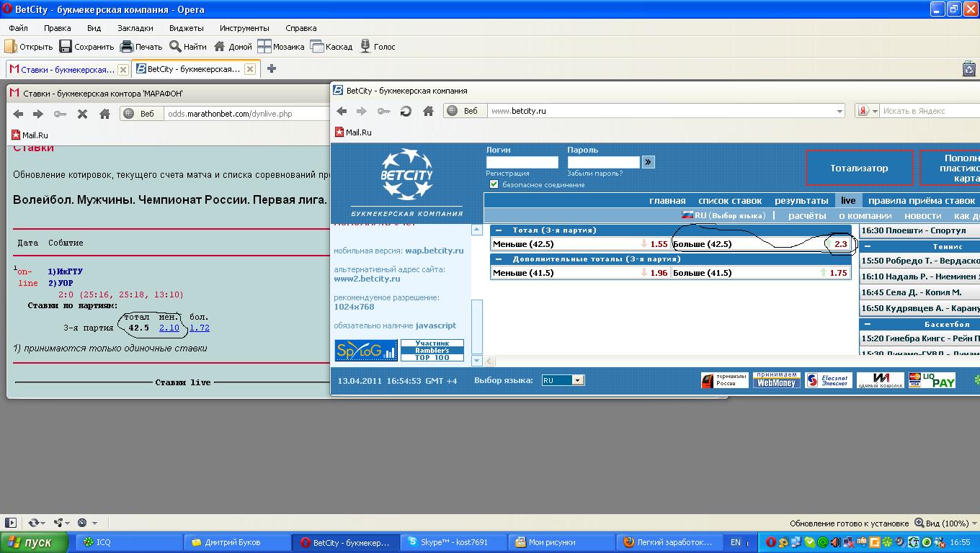
Task: Toggle the Opera panels icon in status bar
Action: [10, 523]
